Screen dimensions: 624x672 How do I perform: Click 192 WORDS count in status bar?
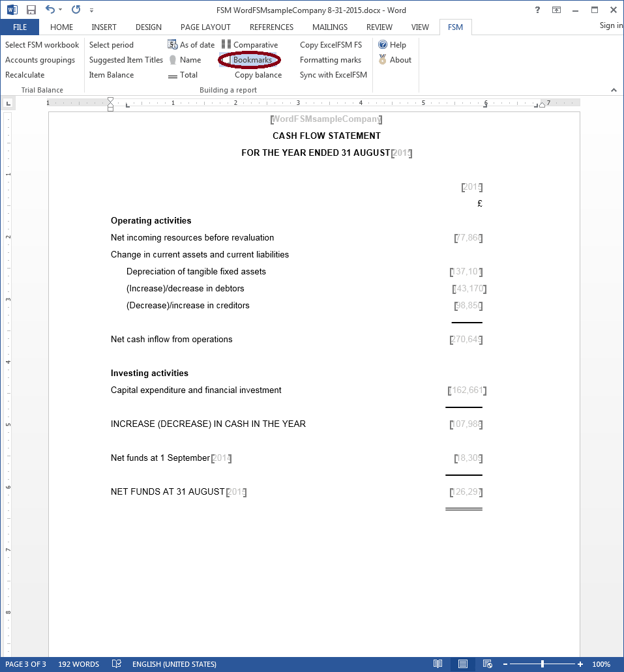click(x=78, y=664)
